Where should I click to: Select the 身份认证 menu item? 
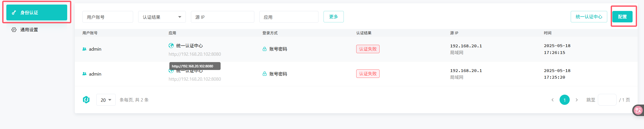[x=37, y=12]
